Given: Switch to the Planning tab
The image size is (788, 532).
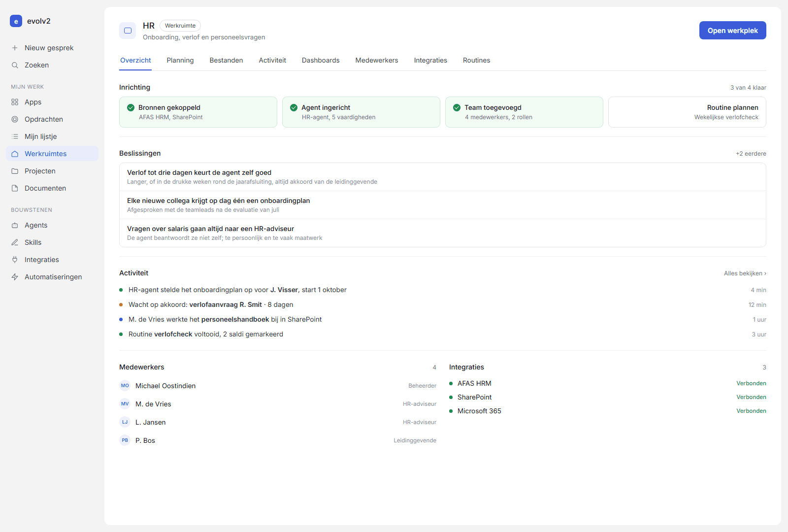Looking at the screenshot, I should (180, 60).
